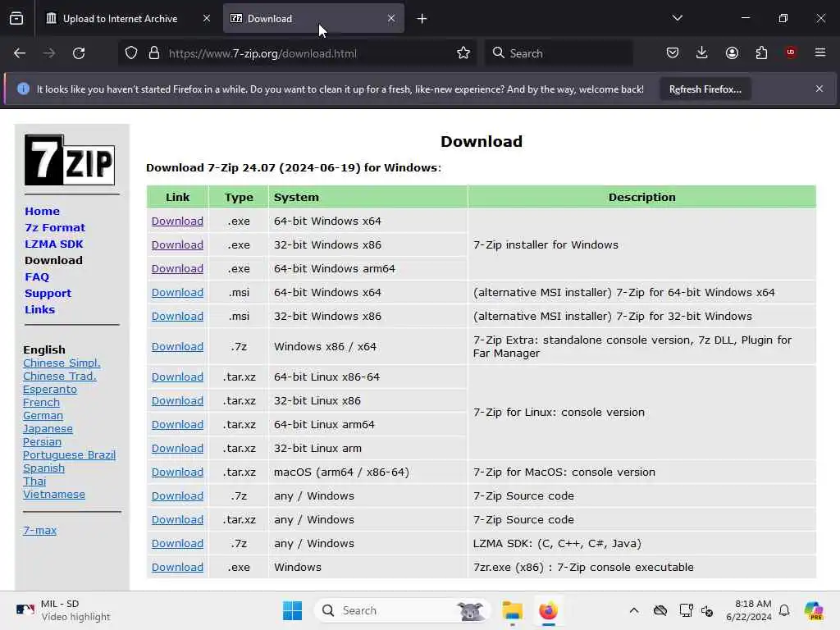Image resolution: width=840 pixels, height=630 pixels.
Task: Open the Windows Start button
Action: point(293,610)
